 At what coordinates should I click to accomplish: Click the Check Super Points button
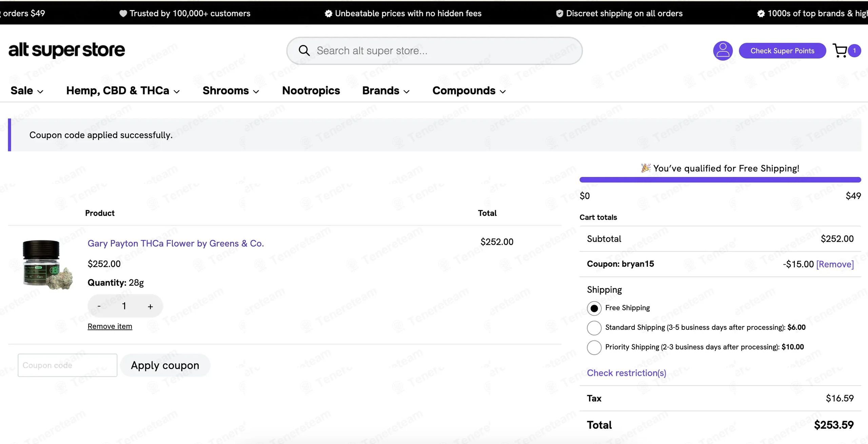[782, 51]
